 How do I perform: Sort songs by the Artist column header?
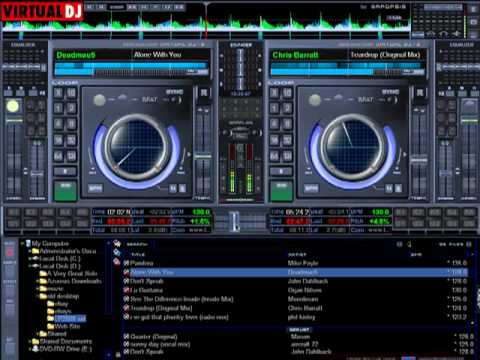click(x=297, y=255)
